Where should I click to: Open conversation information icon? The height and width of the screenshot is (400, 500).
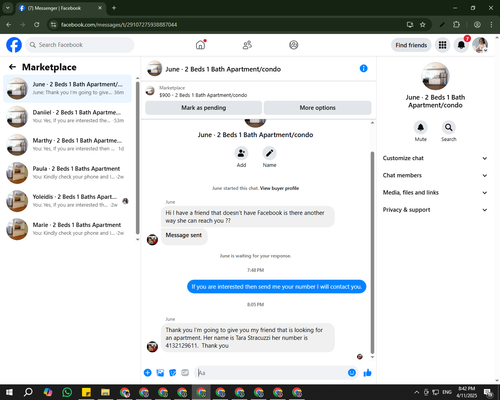364,69
